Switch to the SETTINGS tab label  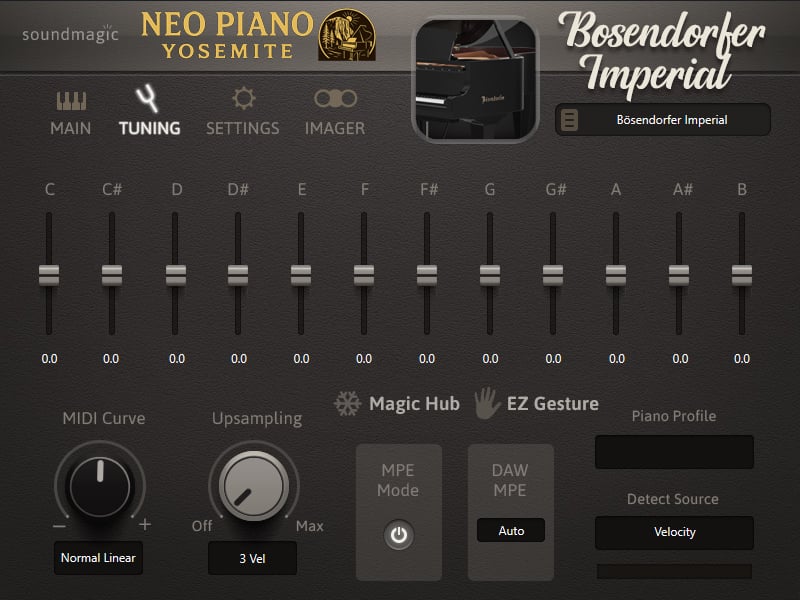[x=243, y=128]
